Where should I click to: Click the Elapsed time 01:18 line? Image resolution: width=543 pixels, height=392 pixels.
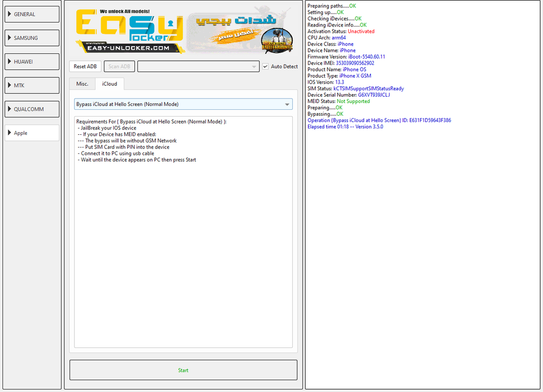pyautogui.click(x=345, y=127)
